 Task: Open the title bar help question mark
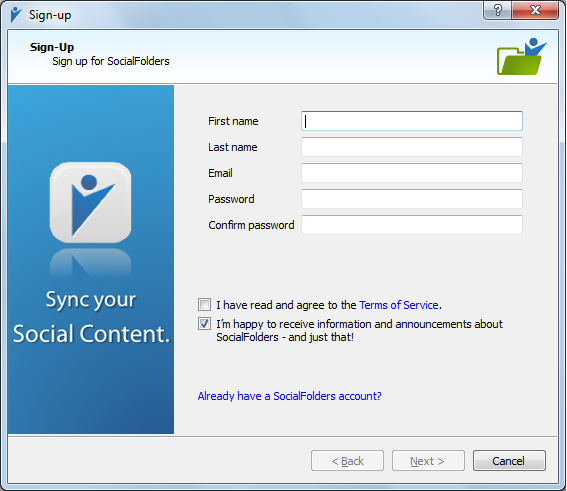click(x=498, y=10)
